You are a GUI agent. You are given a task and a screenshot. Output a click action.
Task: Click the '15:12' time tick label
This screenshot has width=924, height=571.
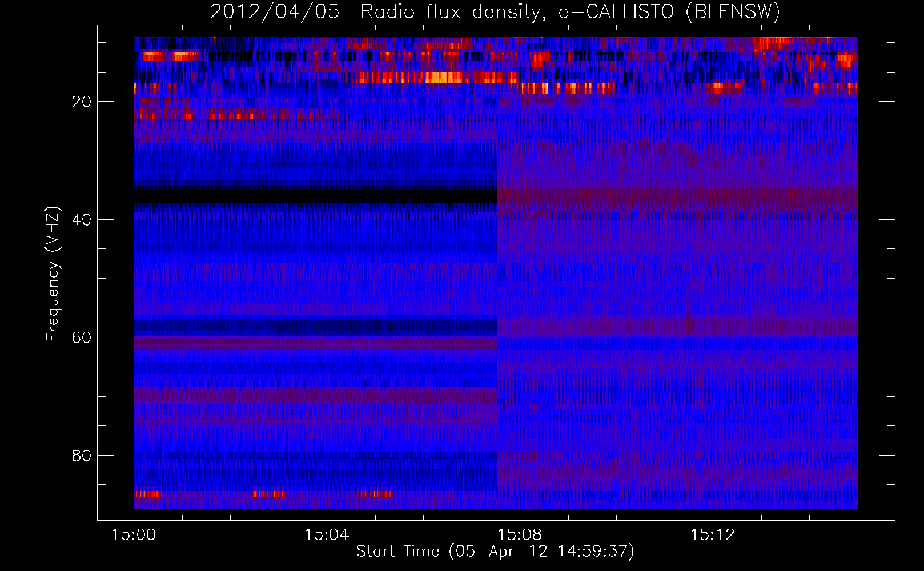pos(713,535)
